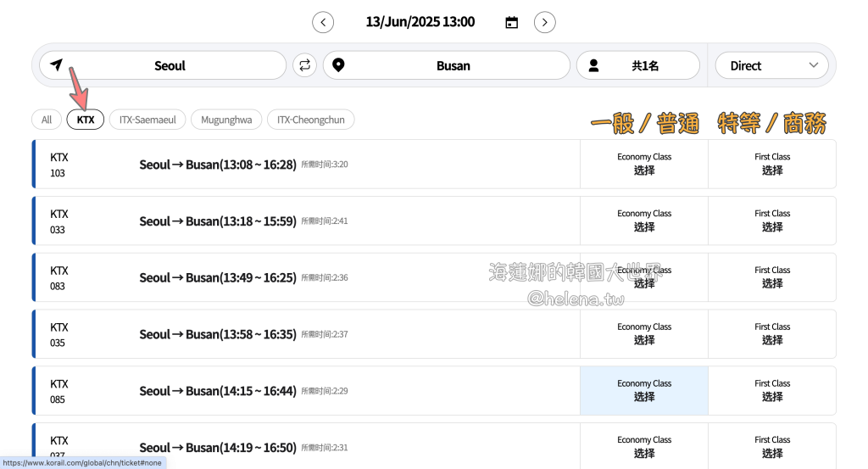Click the 所需时间 3:20 duration text
The height and width of the screenshot is (469, 868).
click(325, 165)
